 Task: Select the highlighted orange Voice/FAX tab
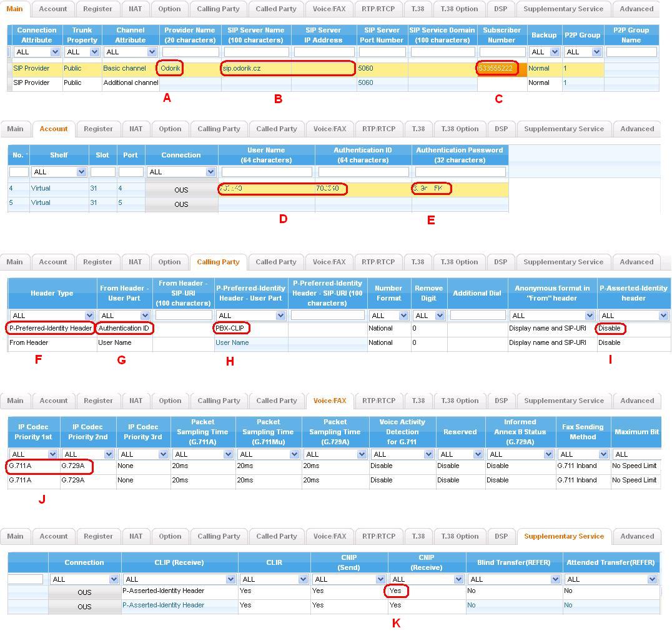coord(330,401)
